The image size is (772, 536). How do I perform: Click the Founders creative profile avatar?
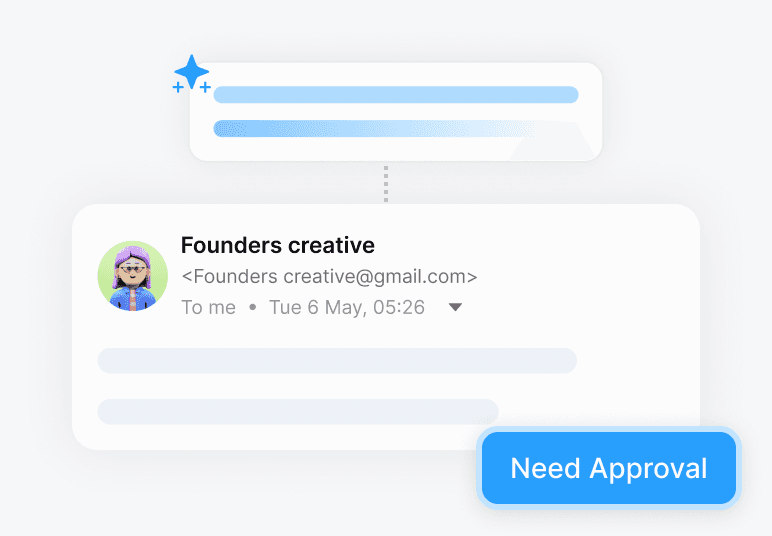[x=132, y=276]
